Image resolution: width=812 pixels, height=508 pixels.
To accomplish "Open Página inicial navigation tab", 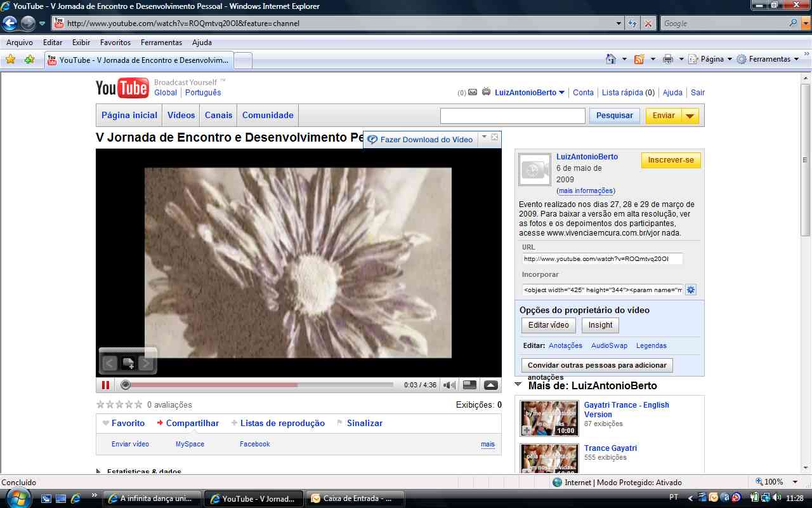I will tap(129, 115).
